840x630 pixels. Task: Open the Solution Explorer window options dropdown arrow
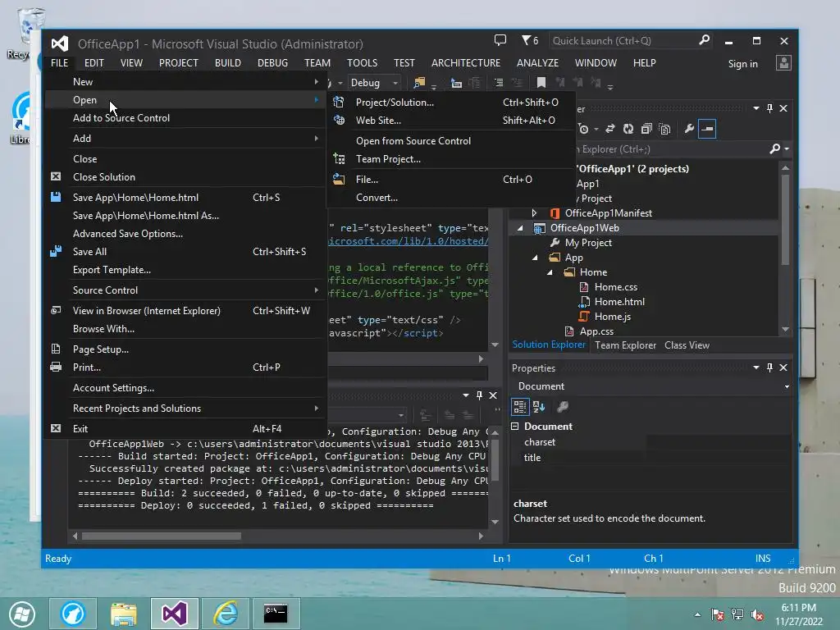[756, 108]
